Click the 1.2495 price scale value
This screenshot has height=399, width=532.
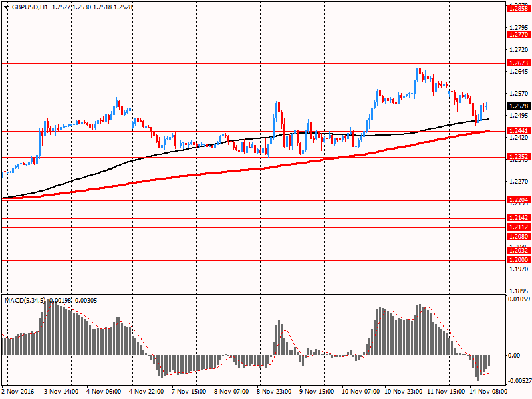coord(519,115)
